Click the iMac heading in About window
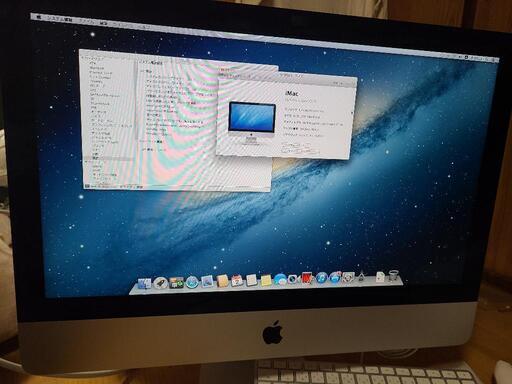This screenshot has width=512, height=384. point(291,93)
